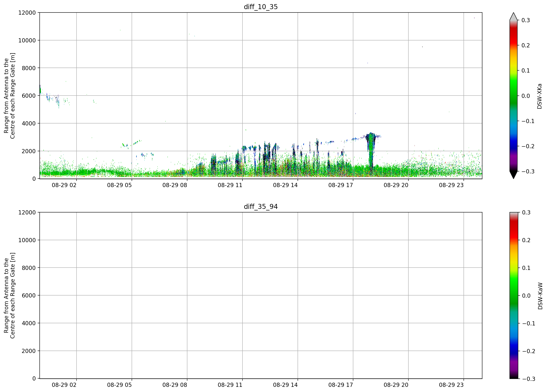
Task: Click the 0 tick label on diff_35_94 range axis
Action: point(34,379)
